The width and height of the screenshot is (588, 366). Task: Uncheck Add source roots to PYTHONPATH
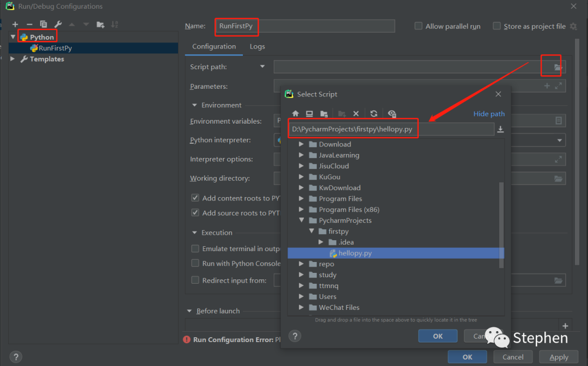point(195,212)
